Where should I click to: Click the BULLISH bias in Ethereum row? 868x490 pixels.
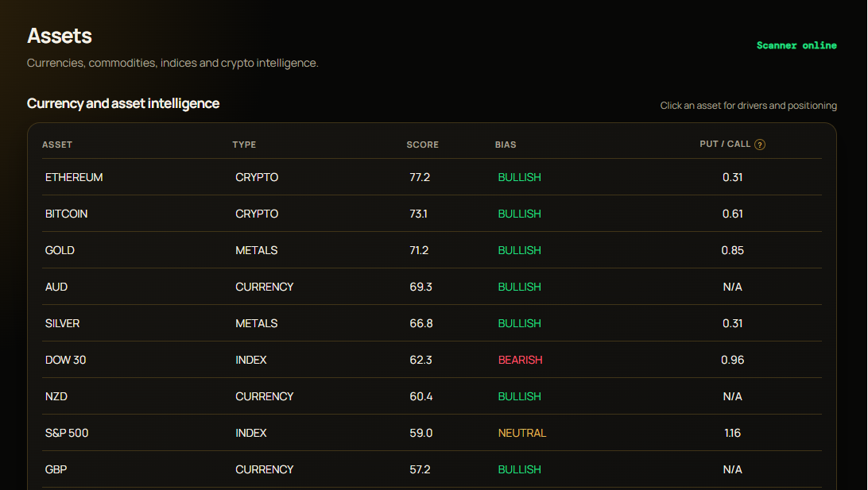click(x=519, y=178)
